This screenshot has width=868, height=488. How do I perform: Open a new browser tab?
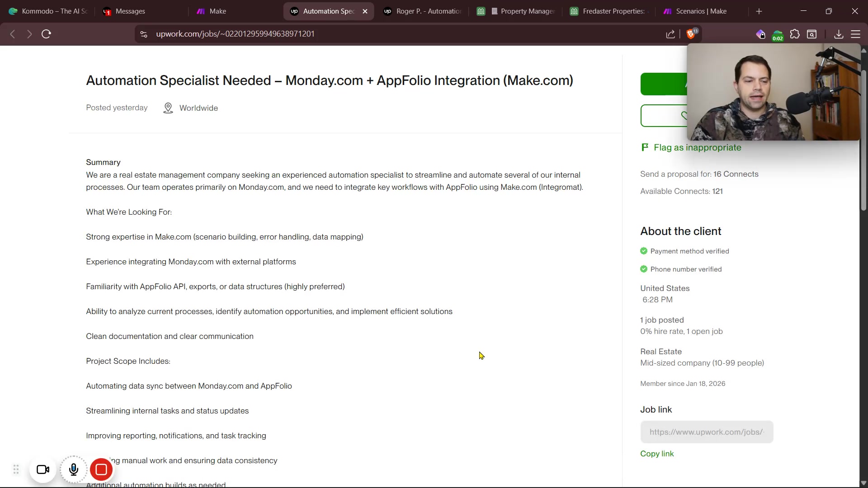[x=759, y=11]
